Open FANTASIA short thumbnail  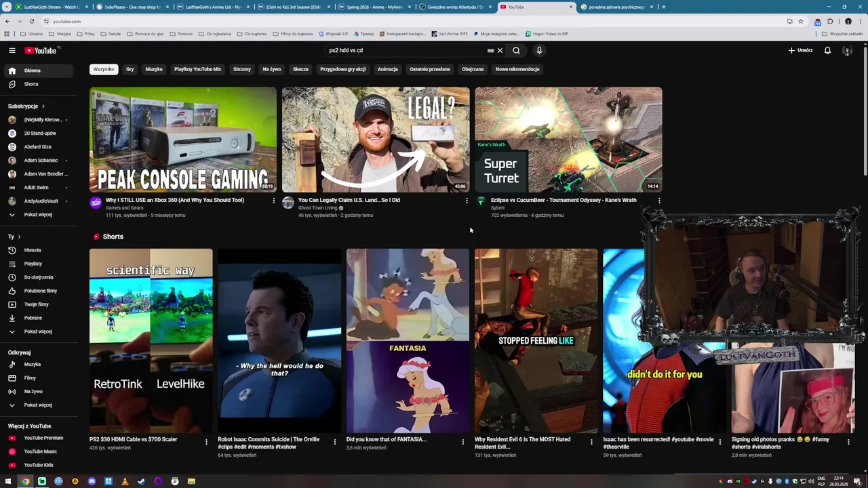pos(408,340)
